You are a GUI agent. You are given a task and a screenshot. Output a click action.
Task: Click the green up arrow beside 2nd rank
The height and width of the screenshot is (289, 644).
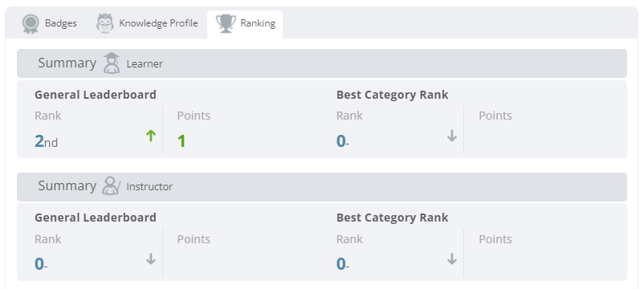(151, 136)
